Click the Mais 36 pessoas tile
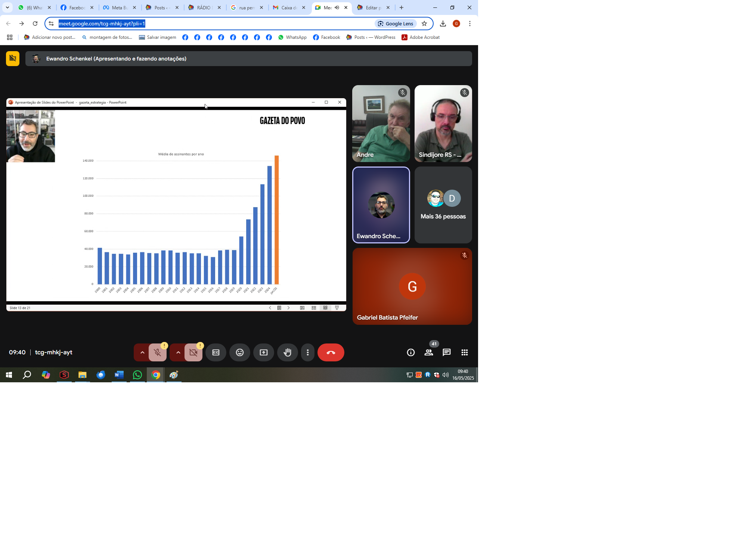This screenshot has width=747, height=560. [443, 205]
